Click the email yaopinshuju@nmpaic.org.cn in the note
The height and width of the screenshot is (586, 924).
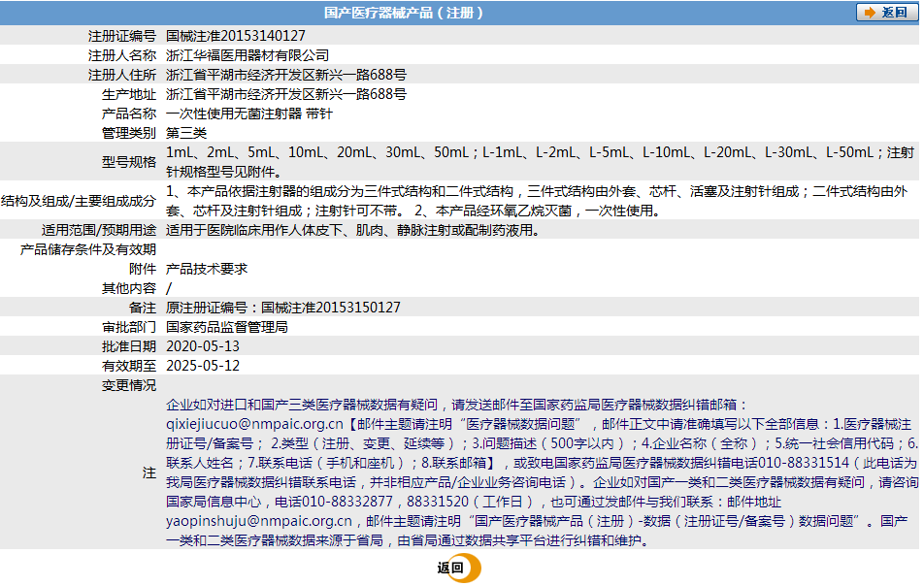(259, 521)
